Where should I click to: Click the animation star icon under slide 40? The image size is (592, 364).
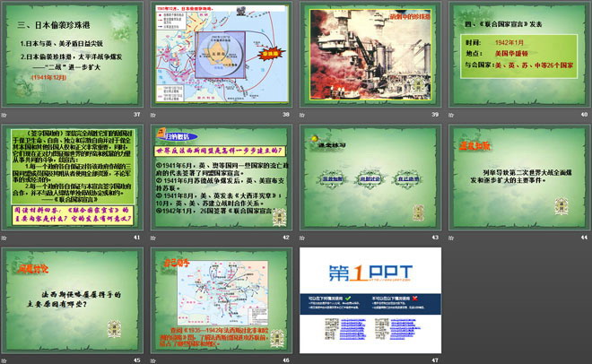pyautogui.click(x=451, y=115)
